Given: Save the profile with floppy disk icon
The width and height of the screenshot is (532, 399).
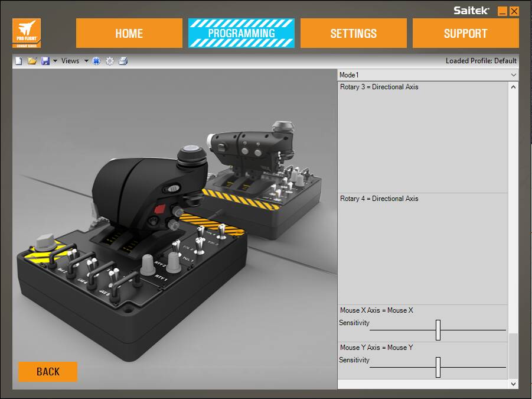Looking at the screenshot, I should 45,61.
